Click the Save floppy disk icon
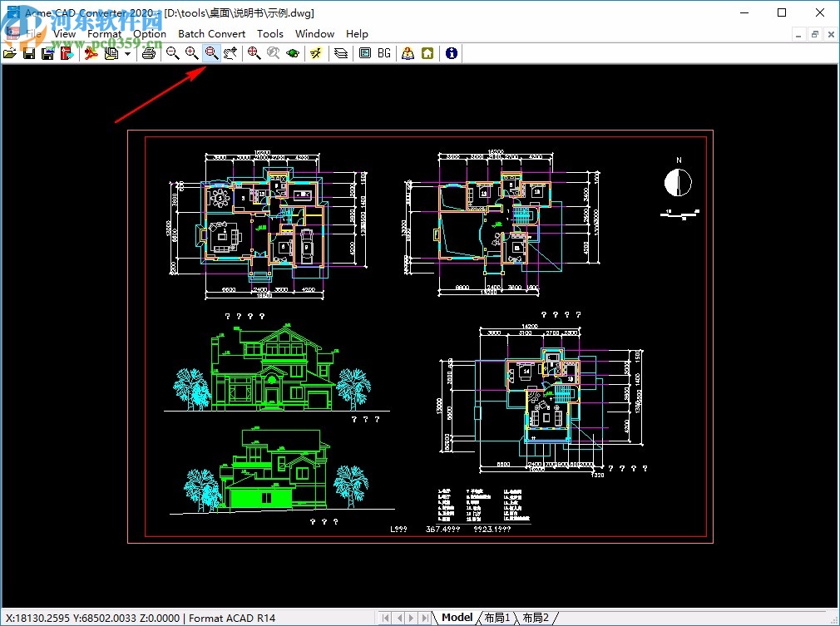The width and height of the screenshot is (840, 626). (x=29, y=53)
